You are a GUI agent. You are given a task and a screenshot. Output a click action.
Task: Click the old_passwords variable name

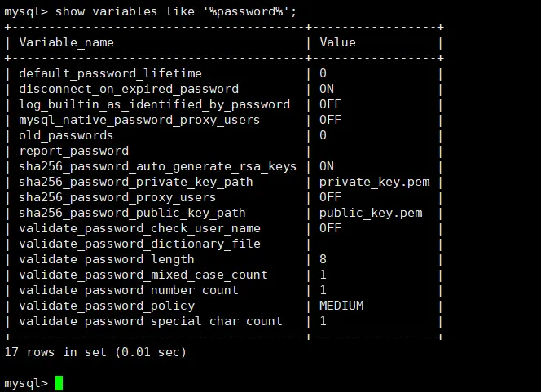(x=66, y=135)
